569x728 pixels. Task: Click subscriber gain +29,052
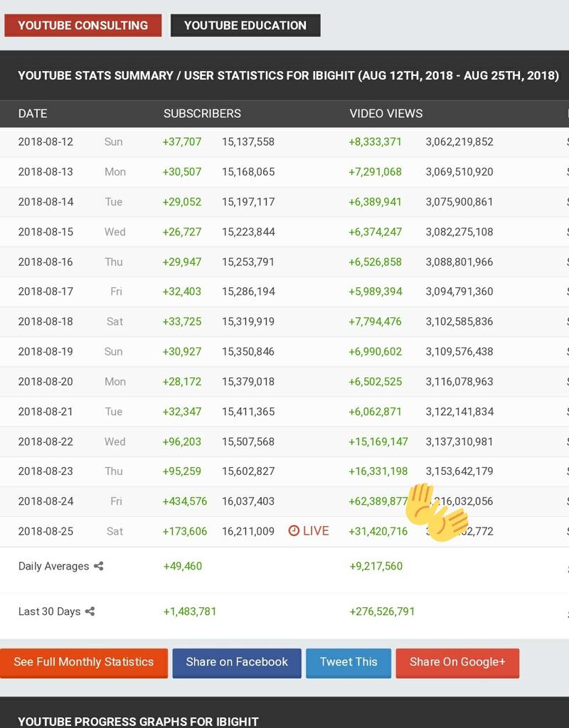[181, 202]
